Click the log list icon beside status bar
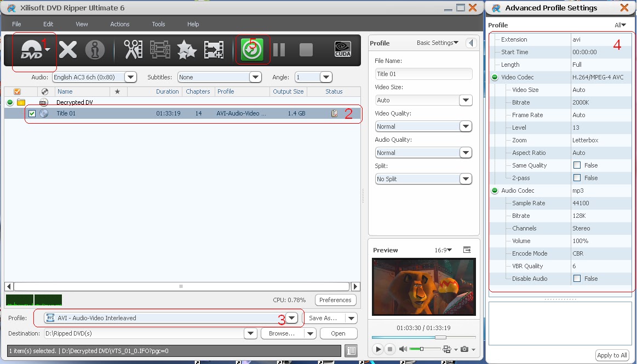This screenshot has height=364, width=637. click(x=351, y=351)
